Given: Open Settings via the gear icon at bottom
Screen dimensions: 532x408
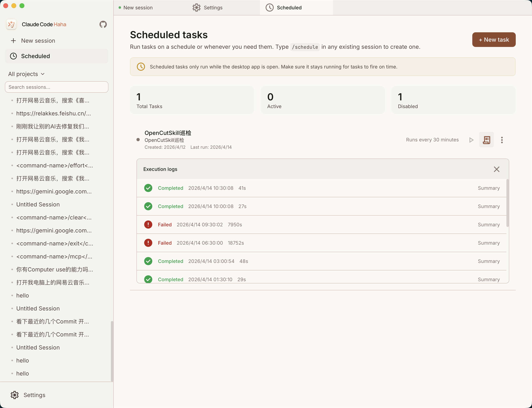Looking at the screenshot, I should pyautogui.click(x=15, y=395).
